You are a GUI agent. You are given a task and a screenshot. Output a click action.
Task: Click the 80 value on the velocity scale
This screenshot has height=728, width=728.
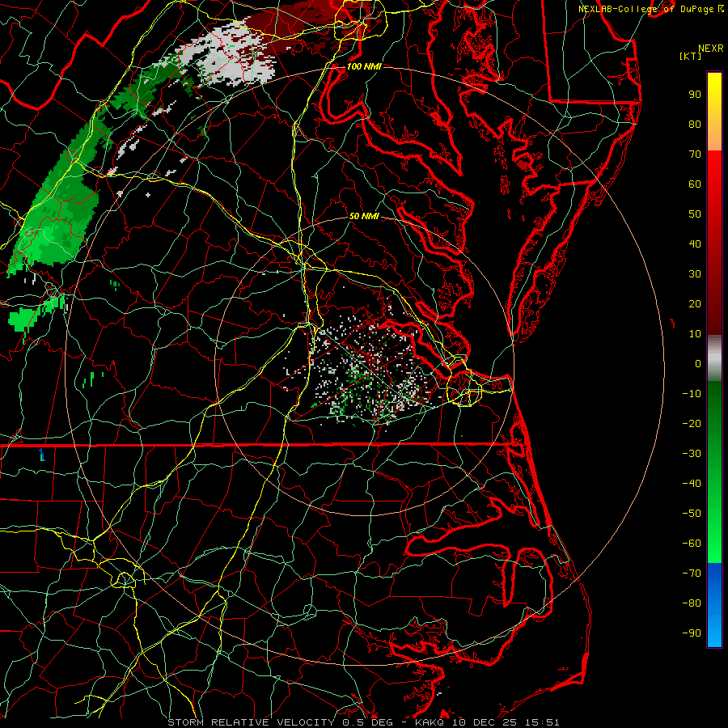[x=695, y=125]
